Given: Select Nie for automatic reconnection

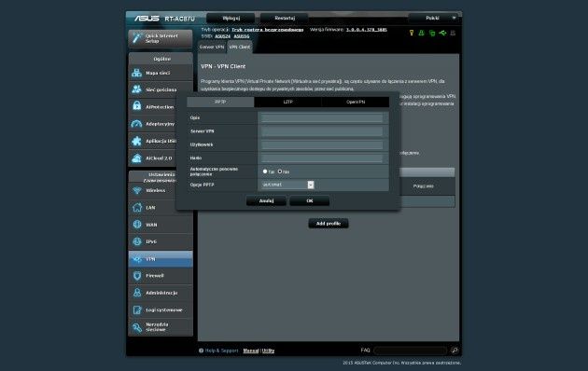Looking at the screenshot, I should 280,172.
